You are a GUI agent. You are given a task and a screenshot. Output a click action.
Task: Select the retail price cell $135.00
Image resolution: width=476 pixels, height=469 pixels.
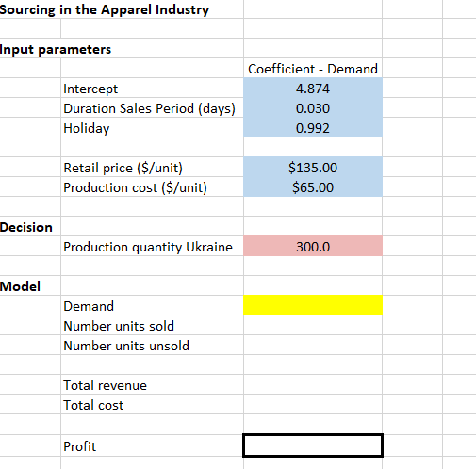click(313, 168)
